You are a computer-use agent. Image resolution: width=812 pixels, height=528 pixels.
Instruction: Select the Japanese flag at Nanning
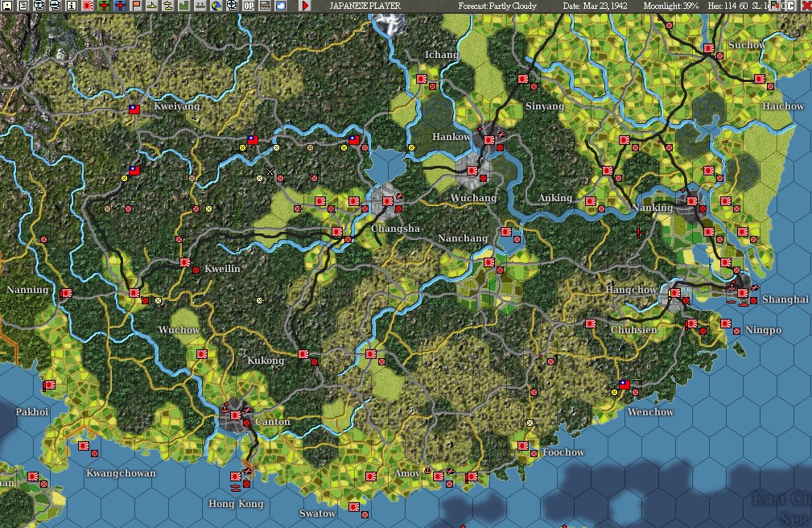coord(66,293)
